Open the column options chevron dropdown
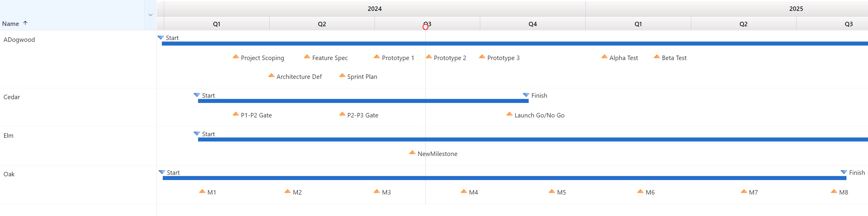Screen dimensions: 868x216 (x=151, y=15)
